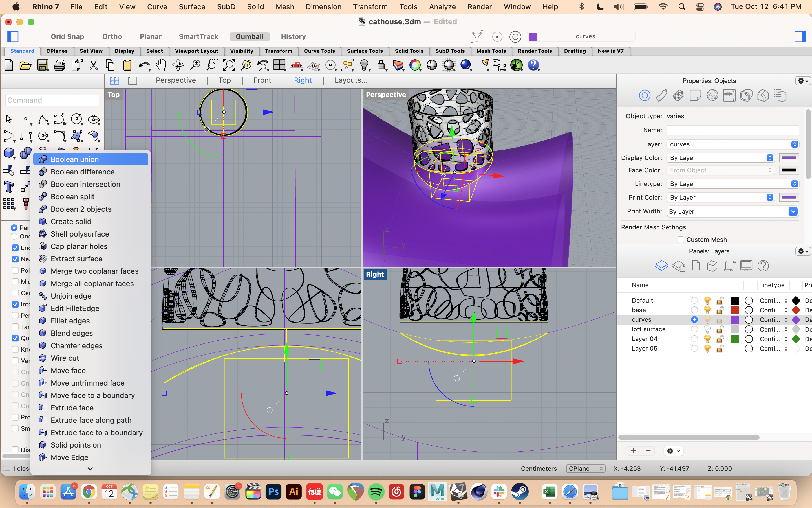Select the Circle tool icon
Viewport: 812px width, 508px height.
(x=76, y=119)
